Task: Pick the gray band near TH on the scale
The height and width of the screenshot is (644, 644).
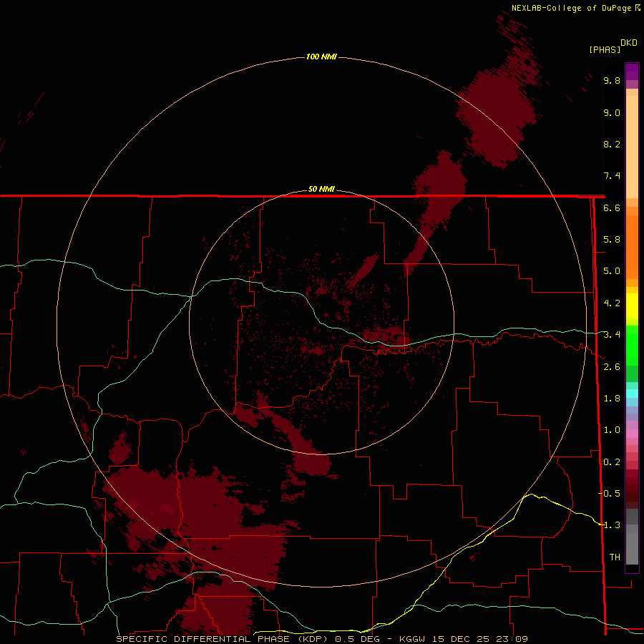Action: point(632,549)
